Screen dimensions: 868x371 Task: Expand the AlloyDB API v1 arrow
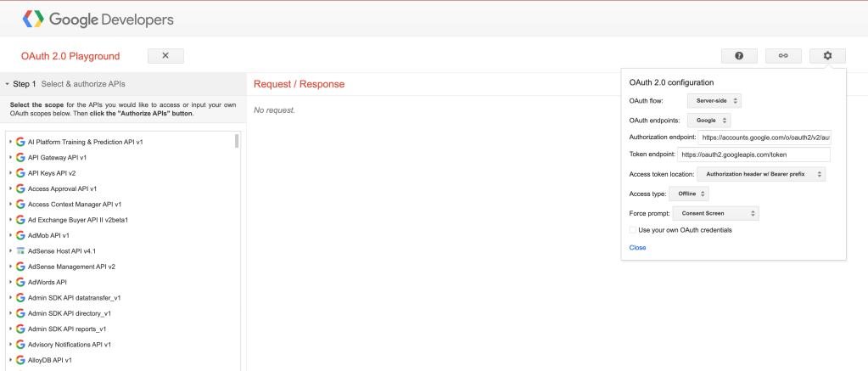pyautogui.click(x=10, y=359)
